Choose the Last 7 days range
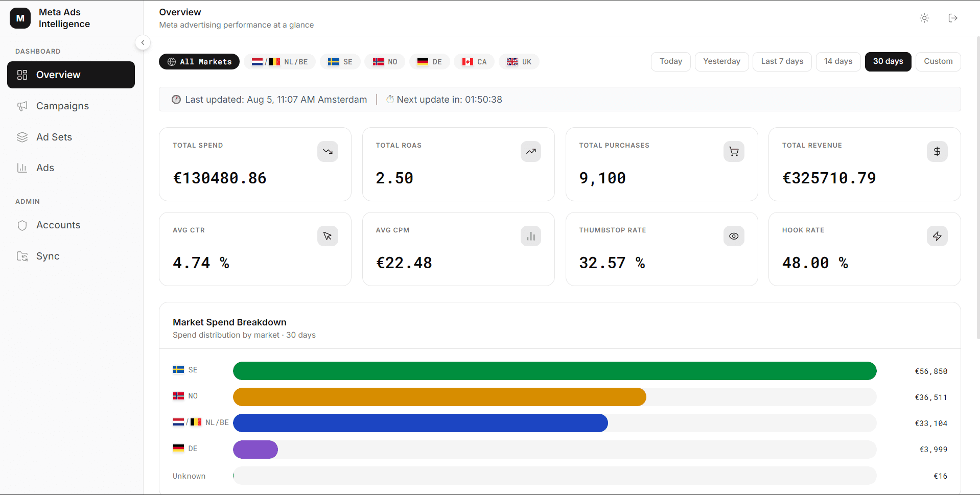 point(782,61)
